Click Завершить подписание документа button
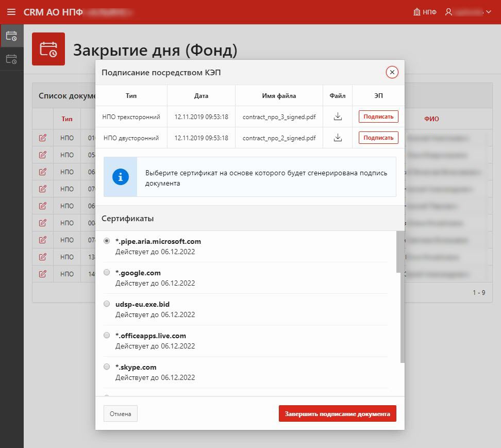This screenshot has width=501, height=448. 338,413
